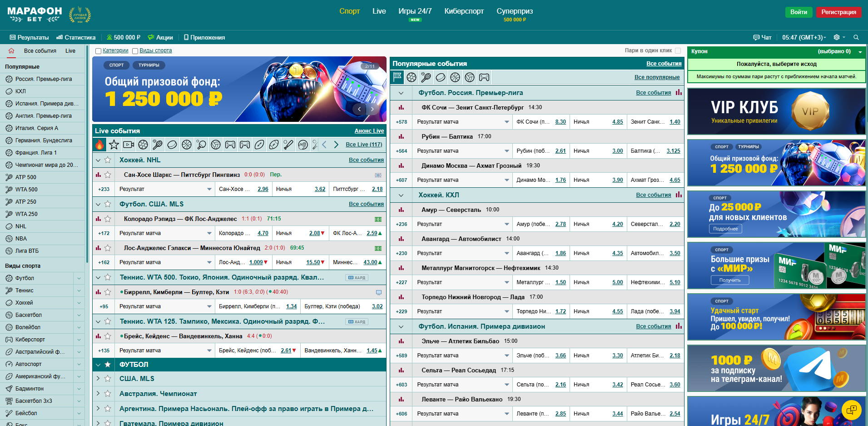Open the Киберспорт top menu item
Image resolution: width=868 pixels, height=426 pixels.
[464, 11]
